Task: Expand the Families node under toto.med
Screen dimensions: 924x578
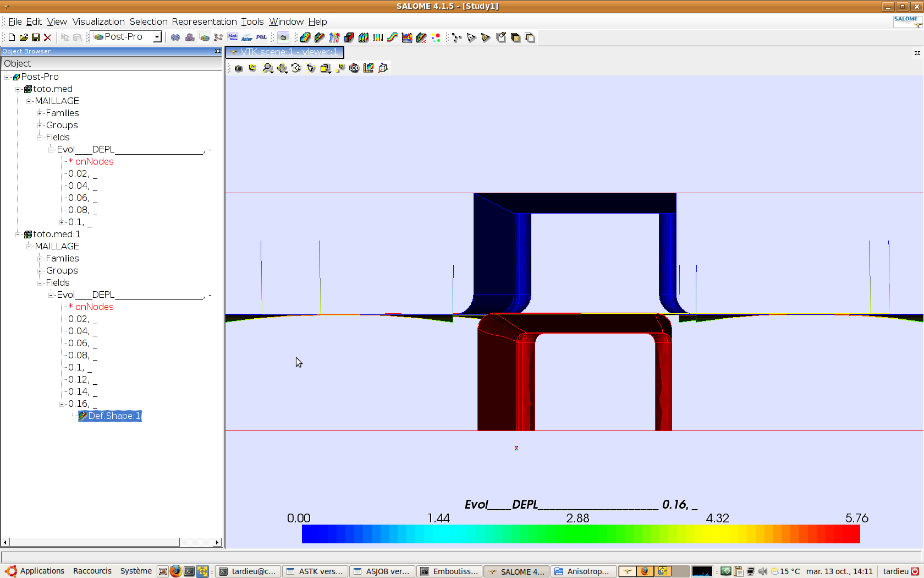Action: (x=40, y=113)
